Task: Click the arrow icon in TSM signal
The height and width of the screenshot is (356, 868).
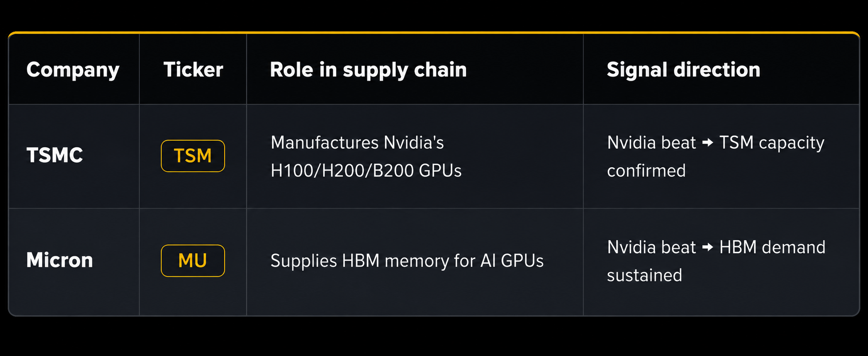Action: 708,143
